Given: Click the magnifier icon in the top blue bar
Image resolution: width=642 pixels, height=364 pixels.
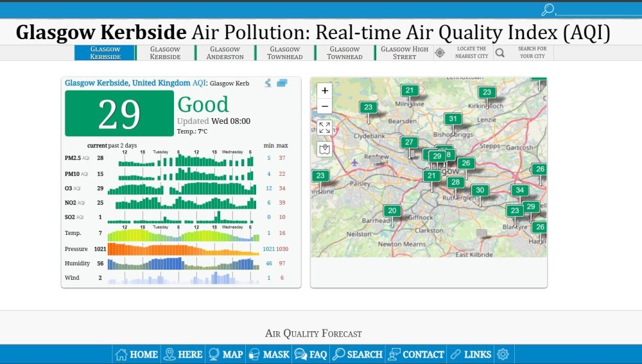Looking at the screenshot, I should point(548,10).
